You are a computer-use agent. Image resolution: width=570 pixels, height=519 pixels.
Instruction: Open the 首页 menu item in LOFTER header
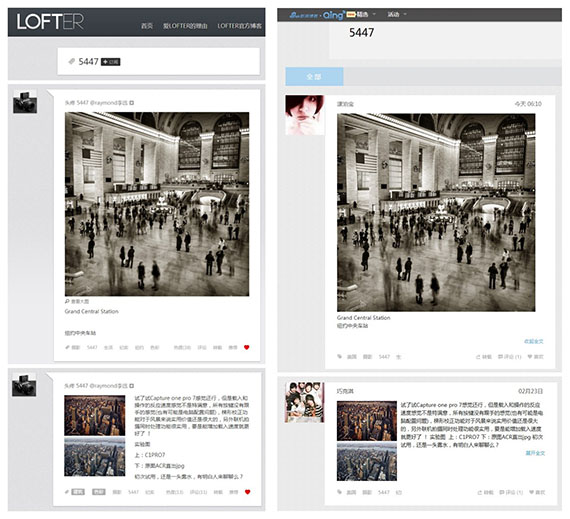147,26
